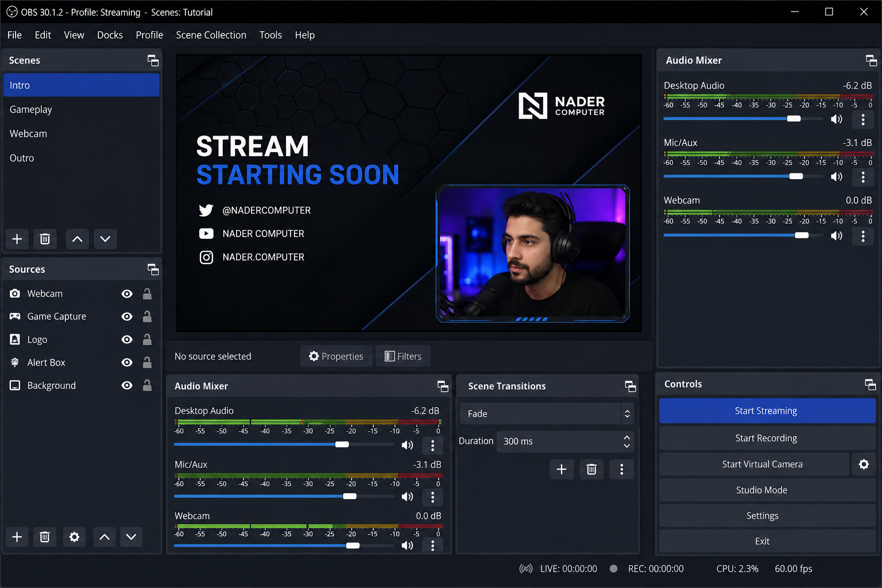The image size is (882, 588).
Task: Open Mic/Aux options in mixer above Controls
Action: click(x=863, y=177)
